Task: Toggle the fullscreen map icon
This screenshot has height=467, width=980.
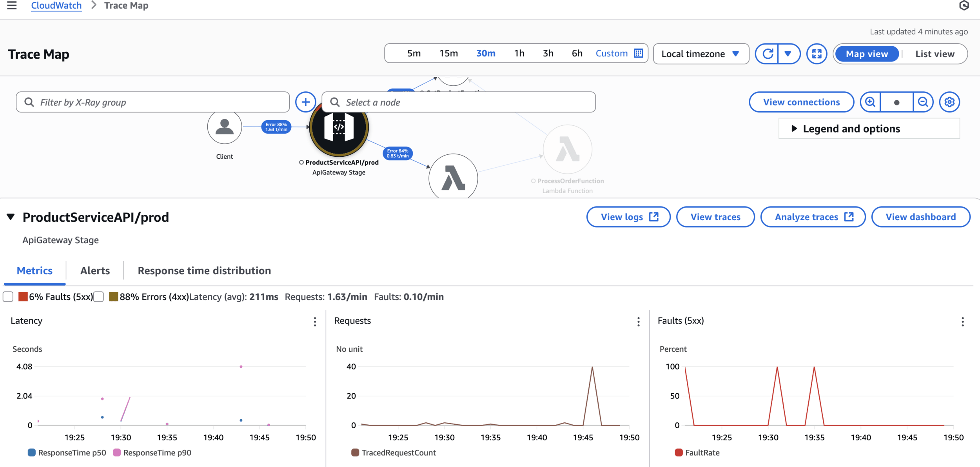Action: tap(817, 54)
